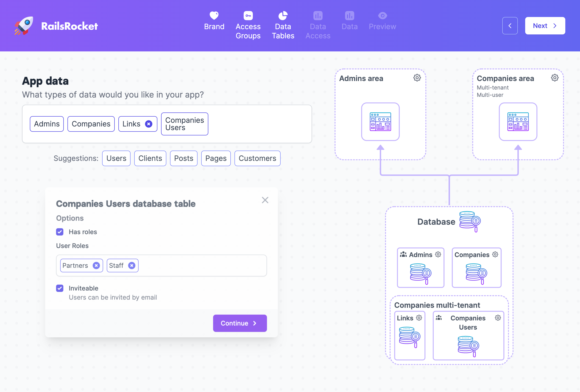The height and width of the screenshot is (392, 580).
Task: Click the Companies area dashboard icon
Action: point(518,122)
